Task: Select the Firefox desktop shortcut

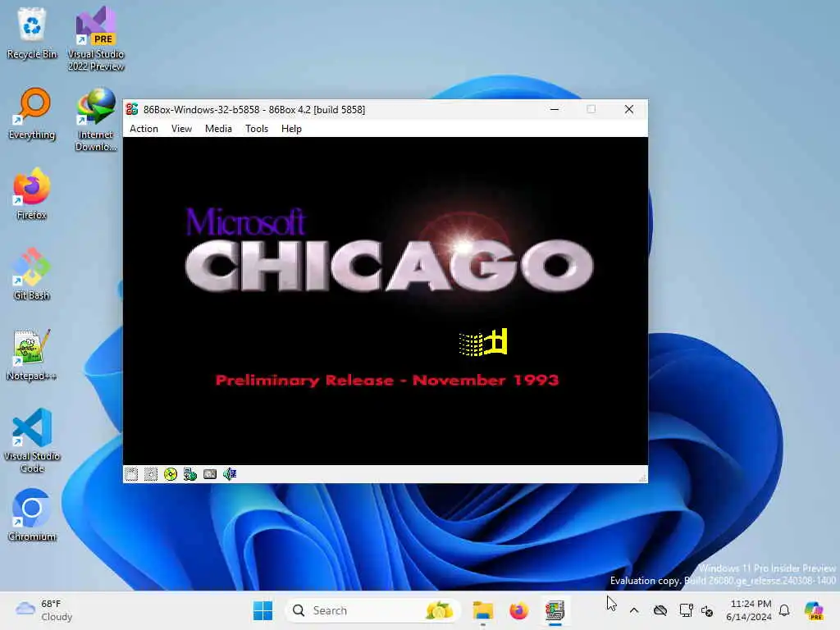Action: click(x=32, y=194)
